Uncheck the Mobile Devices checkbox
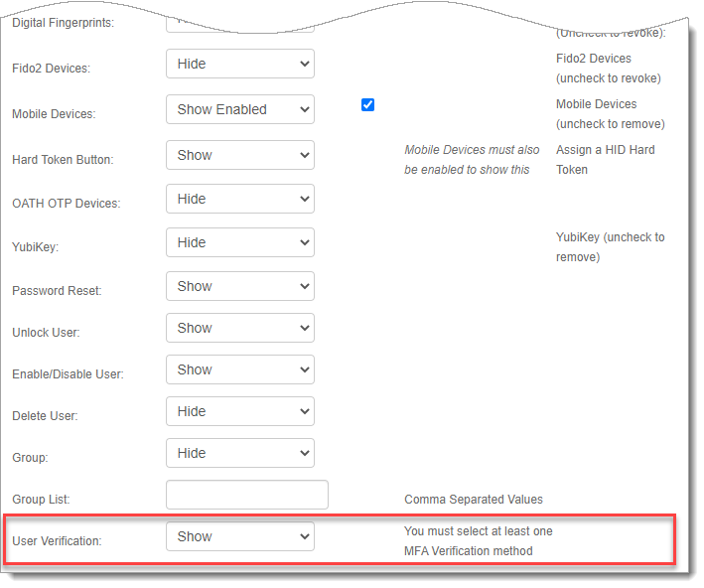 click(x=368, y=104)
